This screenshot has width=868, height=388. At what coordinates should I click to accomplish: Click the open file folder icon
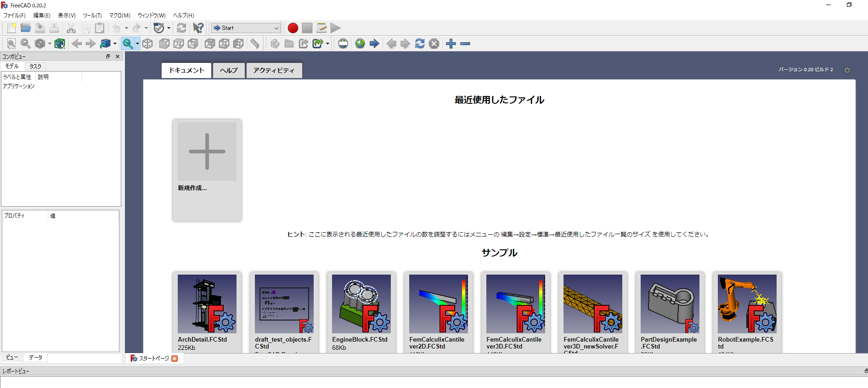coord(26,28)
